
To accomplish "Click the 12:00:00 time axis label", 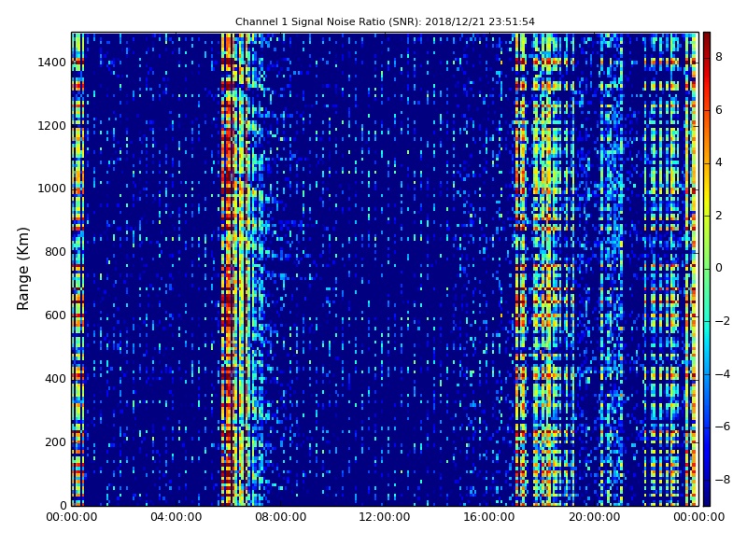I will point(385,517).
